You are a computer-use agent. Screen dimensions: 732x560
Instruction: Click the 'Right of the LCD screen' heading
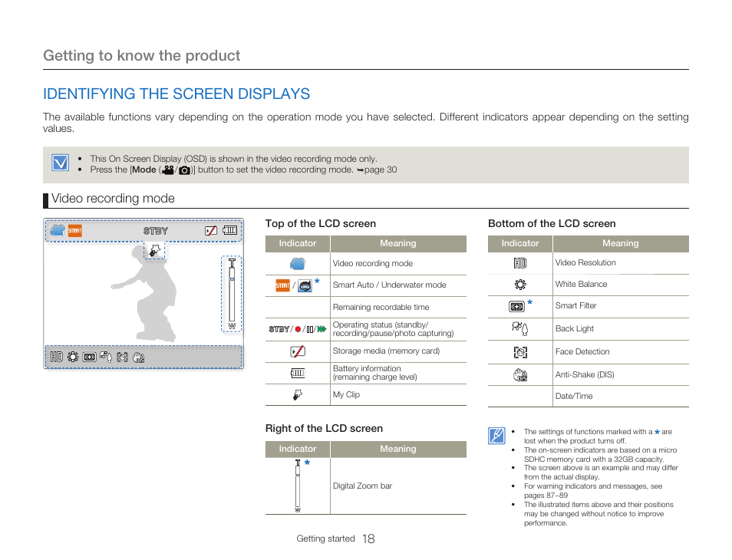click(x=324, y=428)
